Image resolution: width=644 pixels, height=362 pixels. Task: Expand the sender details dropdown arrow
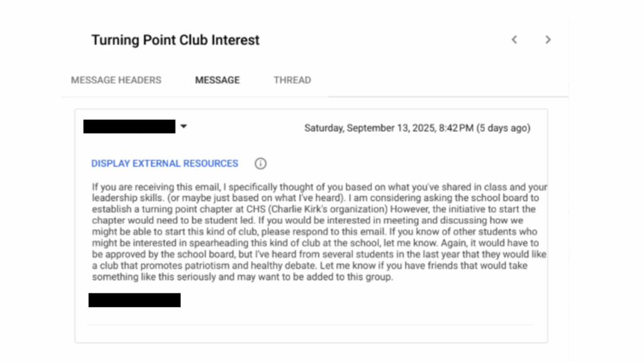click(x=184, y=126)
